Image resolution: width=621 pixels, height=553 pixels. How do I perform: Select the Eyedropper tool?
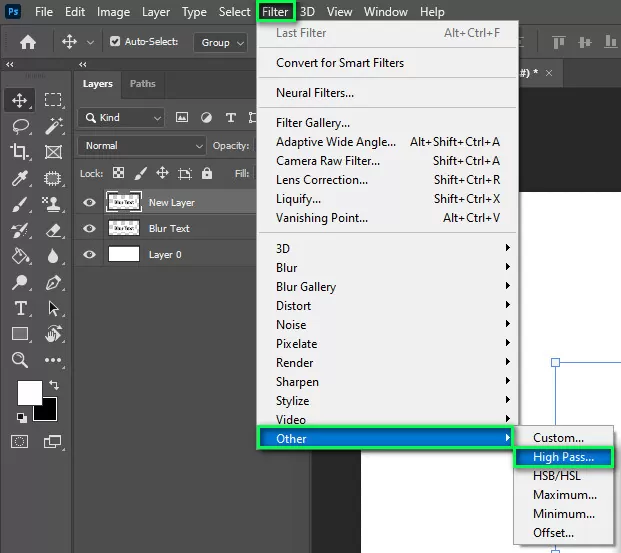19,178
